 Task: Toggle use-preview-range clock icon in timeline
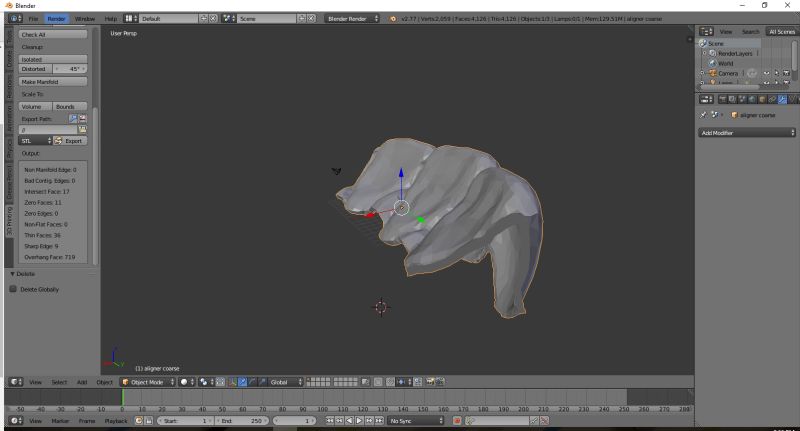click(x=139, y=421)
